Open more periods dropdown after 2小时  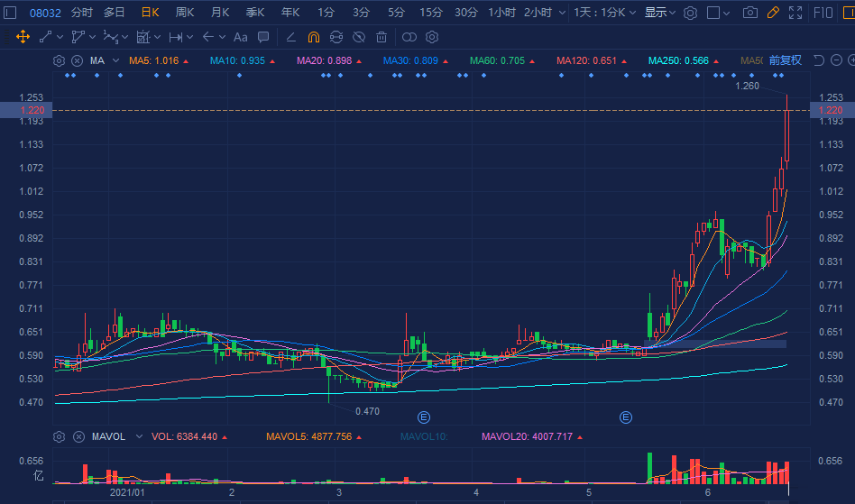(x=562, y=13)
